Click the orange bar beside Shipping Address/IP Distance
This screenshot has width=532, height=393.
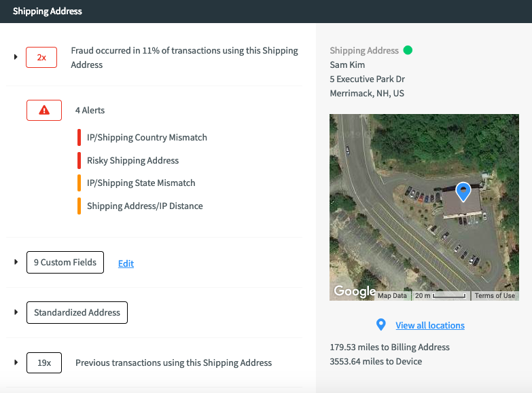click(79, 206)
